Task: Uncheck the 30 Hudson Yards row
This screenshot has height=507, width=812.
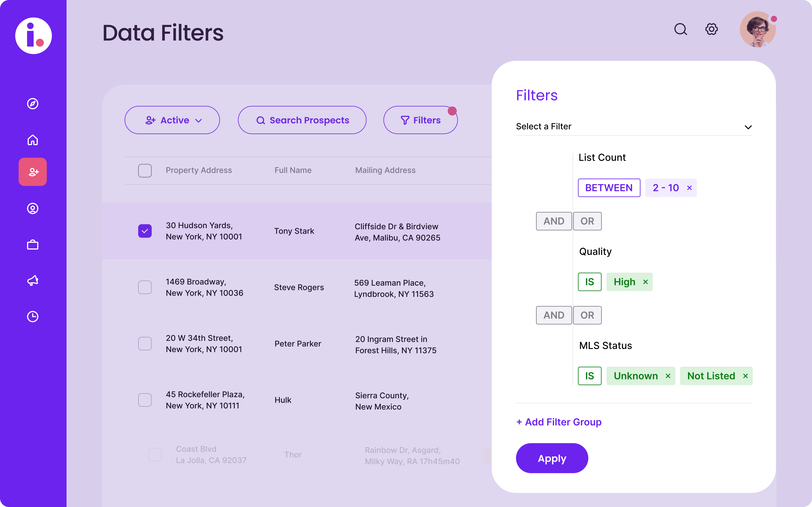Action: (145, 231)
